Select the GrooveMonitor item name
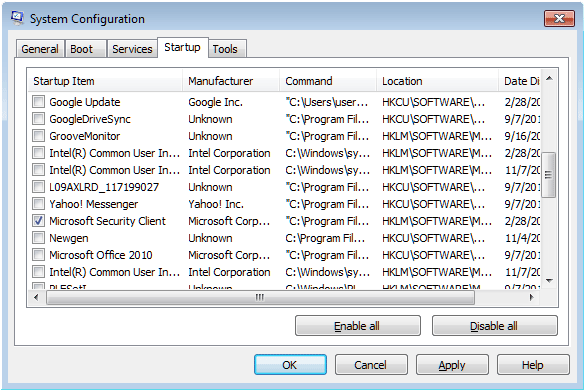The height and width of the screenshot is (391, 585). point(85,136)
